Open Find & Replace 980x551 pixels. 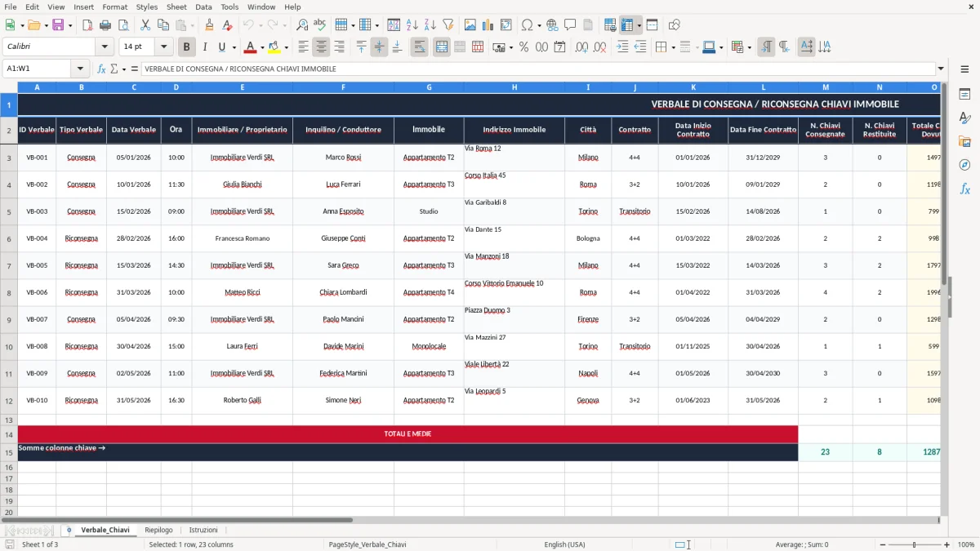tap(302, 25)
